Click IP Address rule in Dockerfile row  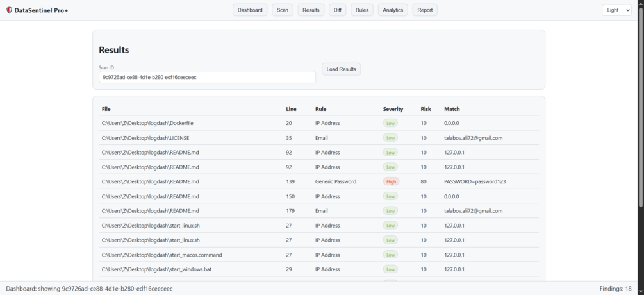coord(327,123)
